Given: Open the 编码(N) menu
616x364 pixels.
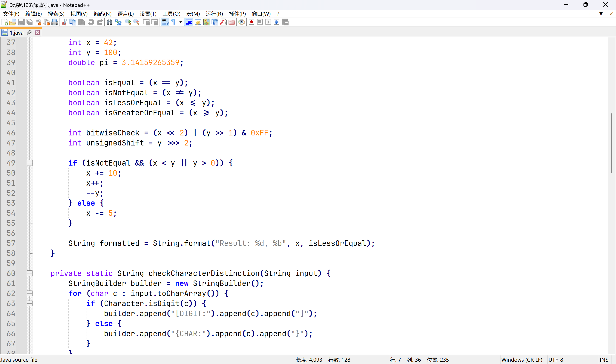Looking at the screenshot, I should coord(102,14).
